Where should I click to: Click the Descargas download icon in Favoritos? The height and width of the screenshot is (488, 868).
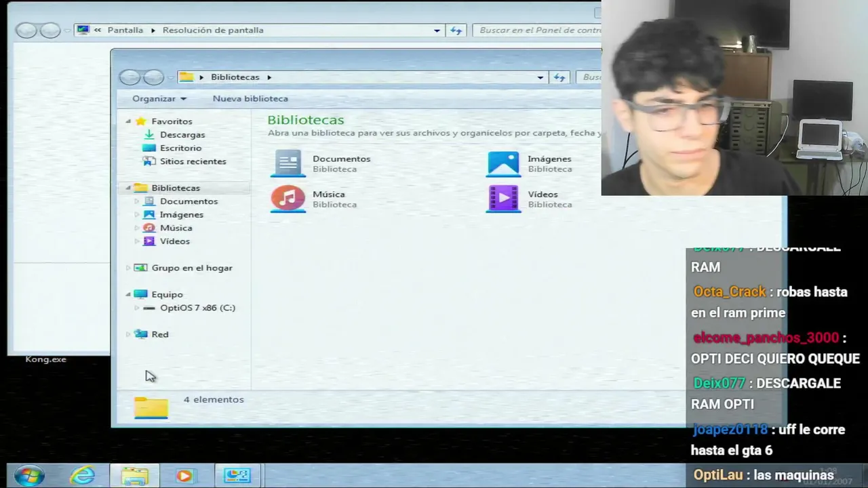(149, 134)
